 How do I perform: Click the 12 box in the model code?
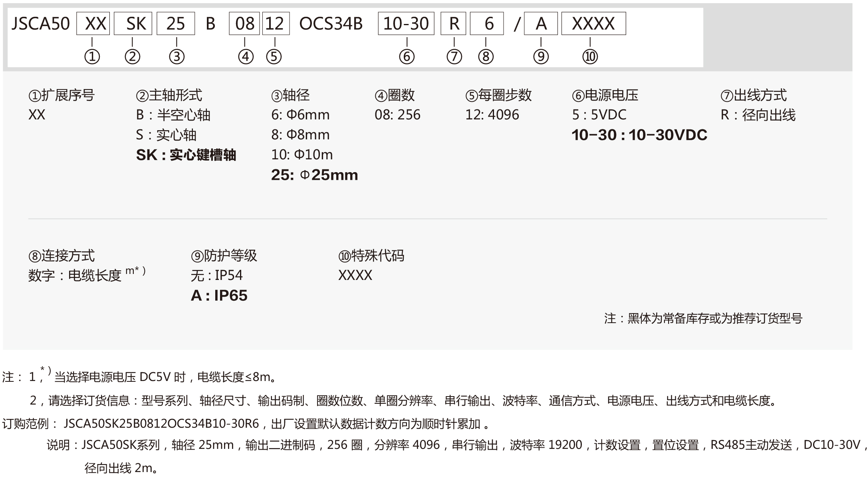point(276,24)
